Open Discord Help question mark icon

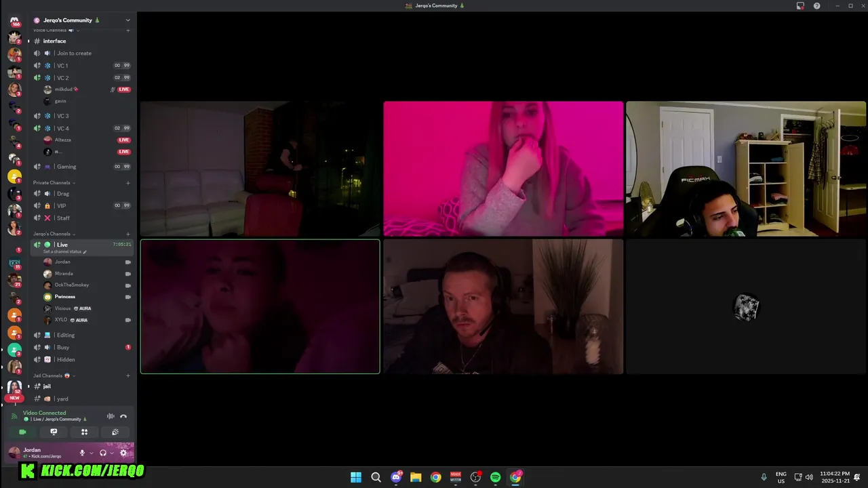(816, 5)
